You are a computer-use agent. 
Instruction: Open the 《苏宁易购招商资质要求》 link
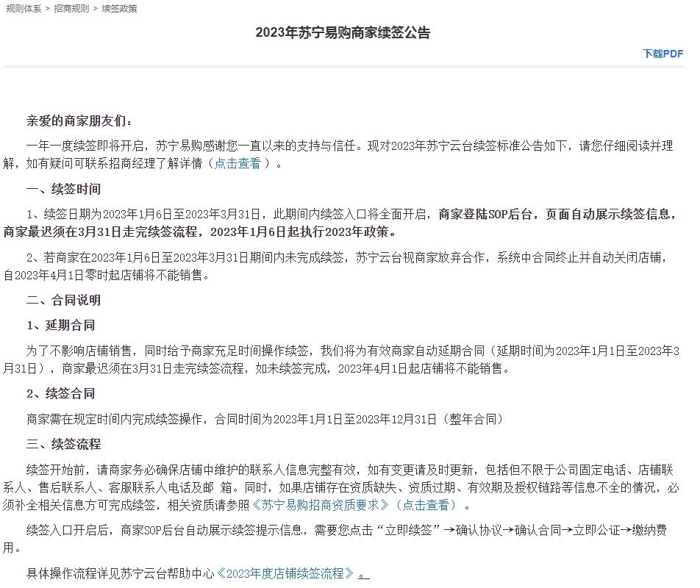[x=321, y=505]
